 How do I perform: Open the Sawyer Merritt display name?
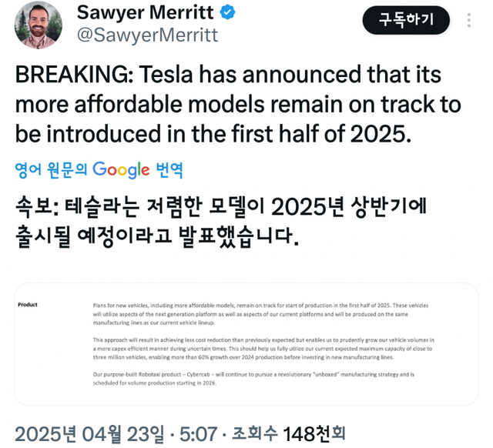145,12
